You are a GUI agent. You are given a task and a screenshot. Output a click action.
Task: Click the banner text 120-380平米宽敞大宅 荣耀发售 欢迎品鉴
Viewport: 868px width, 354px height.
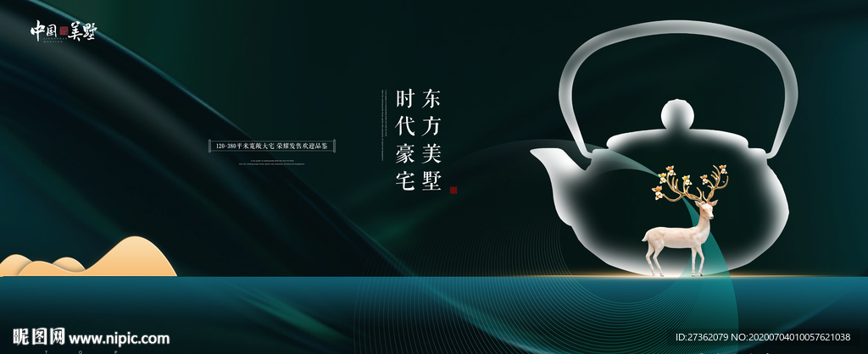pos(272,146)
